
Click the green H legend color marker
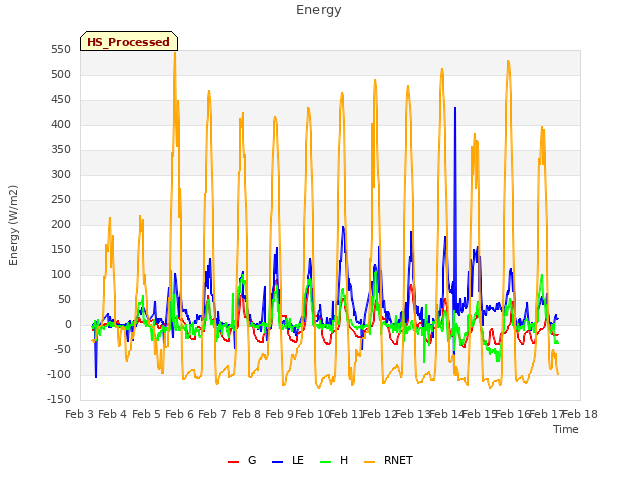tap(325, 462)
